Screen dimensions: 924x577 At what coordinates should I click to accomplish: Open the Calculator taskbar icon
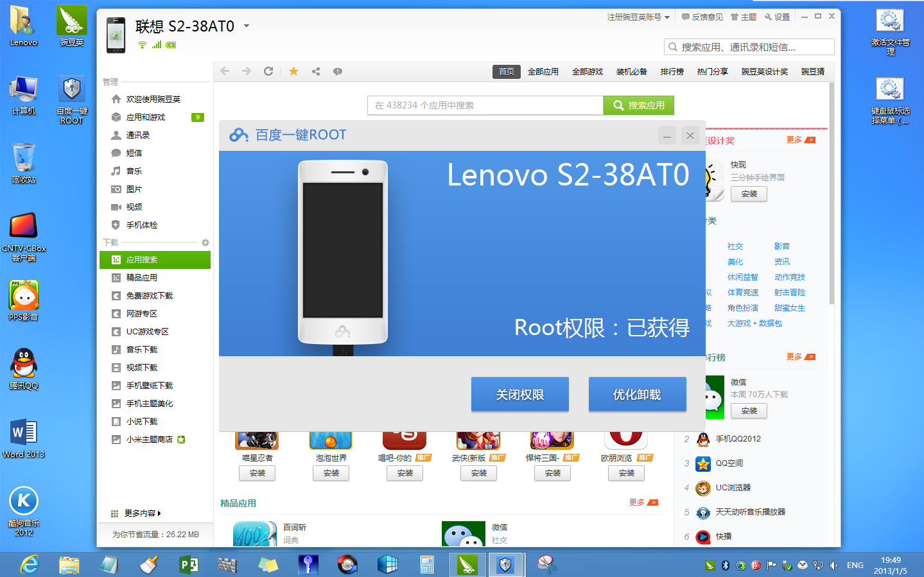427,565
